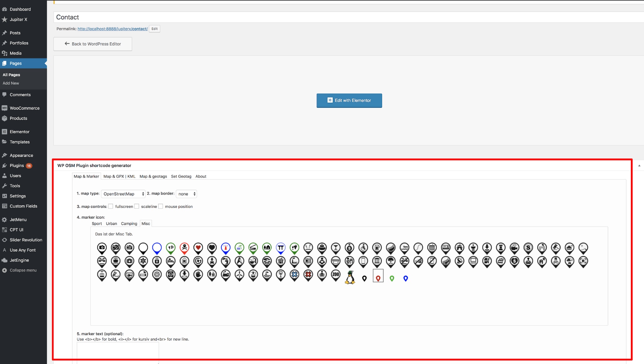Expand the map border dropdown
This screenshot has width=644, height=364.
tap(187, 194)
